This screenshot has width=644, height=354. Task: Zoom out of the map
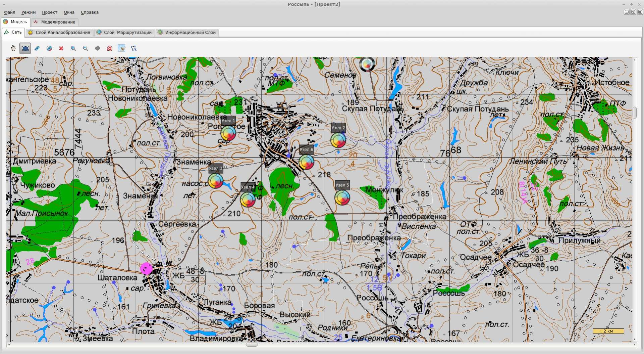[86, 48]
